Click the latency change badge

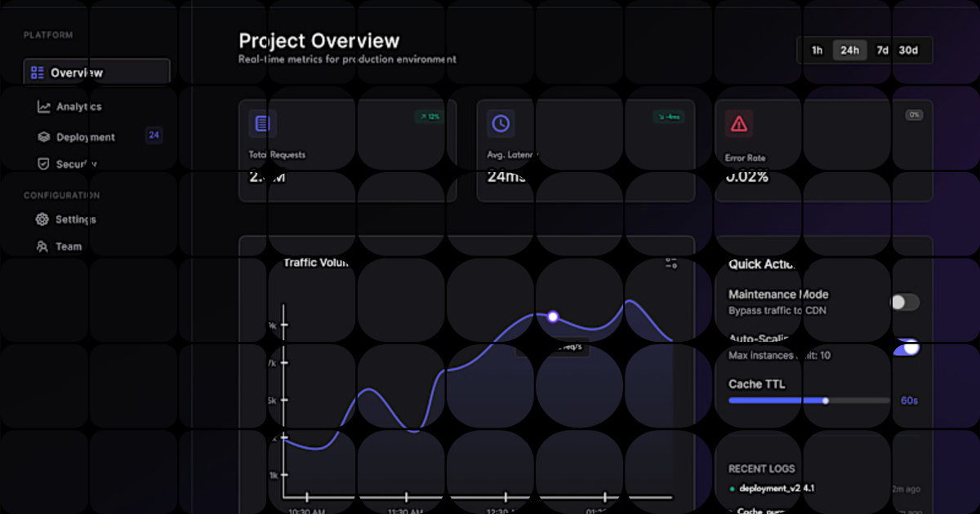[668, 117]
